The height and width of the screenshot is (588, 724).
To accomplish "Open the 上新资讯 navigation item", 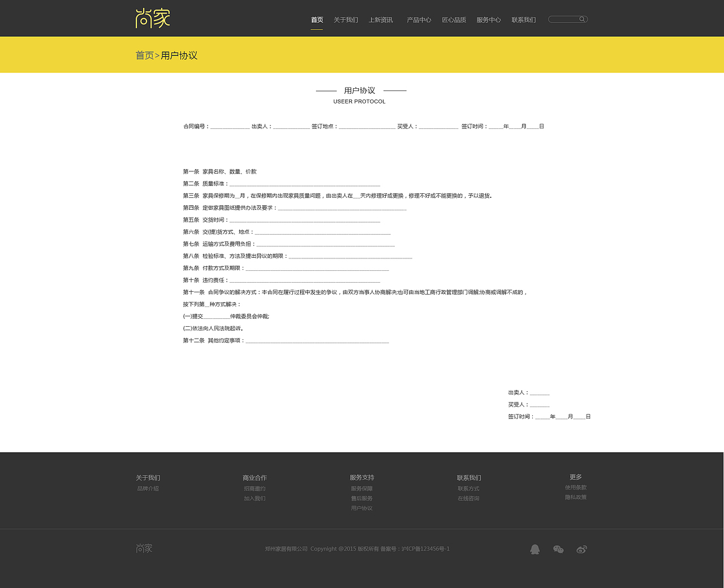I will click(x=381, y=20).
